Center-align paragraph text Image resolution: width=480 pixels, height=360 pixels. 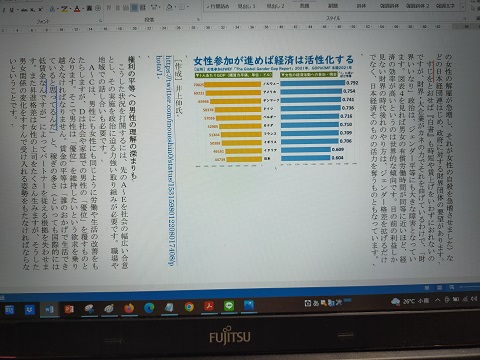coord(118,8)
